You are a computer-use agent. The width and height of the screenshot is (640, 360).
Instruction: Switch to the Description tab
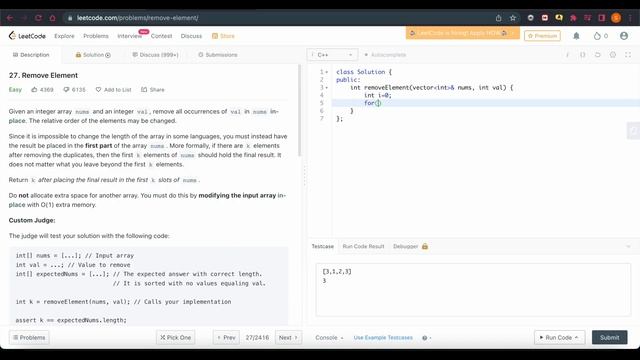point(31,55)
